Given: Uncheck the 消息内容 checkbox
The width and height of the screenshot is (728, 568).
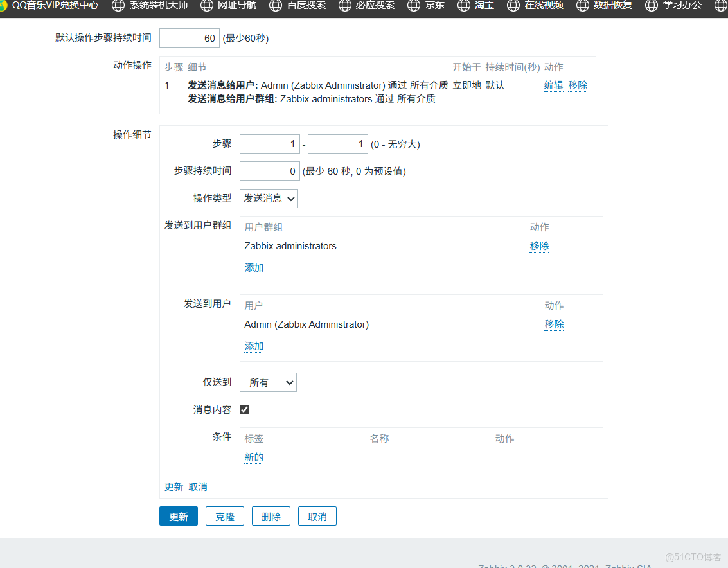Looking at the screenshot, I should 244,409.
